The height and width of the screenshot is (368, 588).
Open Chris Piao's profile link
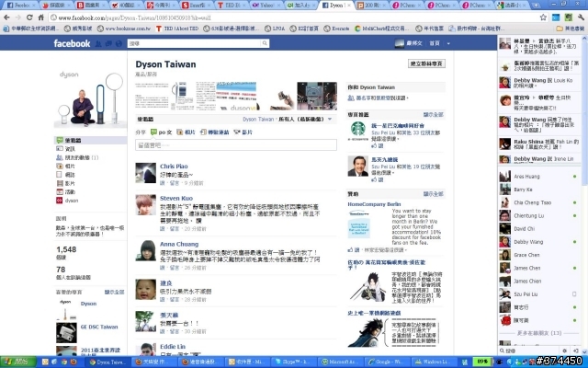coord(174,167)
